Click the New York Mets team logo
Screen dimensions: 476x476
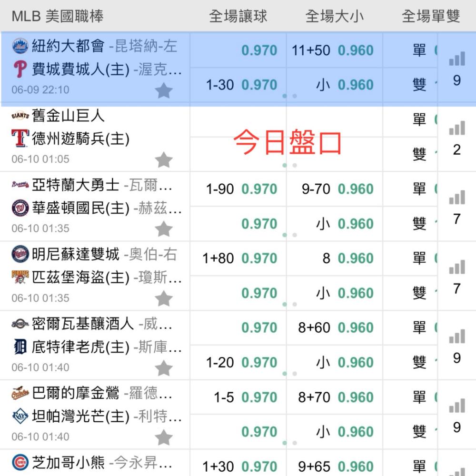tap(20, 46)
